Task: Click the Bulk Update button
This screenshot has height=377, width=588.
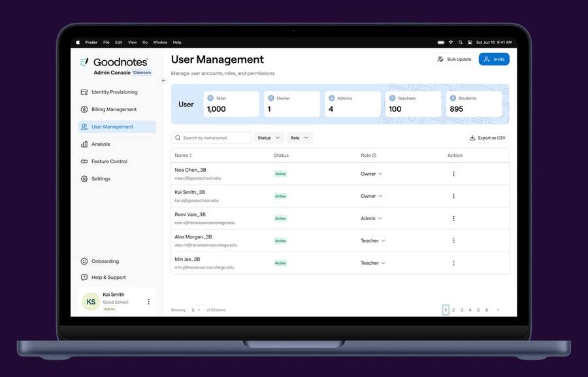Action: coord(454,59)
